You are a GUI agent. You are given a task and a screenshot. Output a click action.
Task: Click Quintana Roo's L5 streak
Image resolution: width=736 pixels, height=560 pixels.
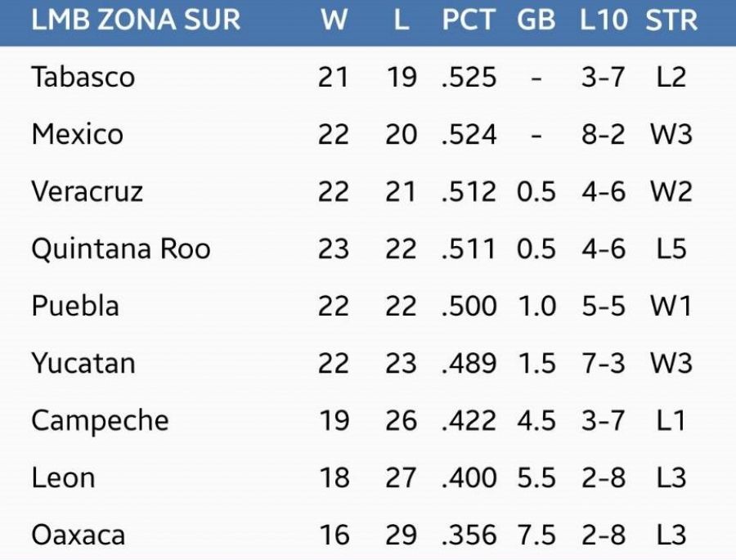[x=671, y=249]
